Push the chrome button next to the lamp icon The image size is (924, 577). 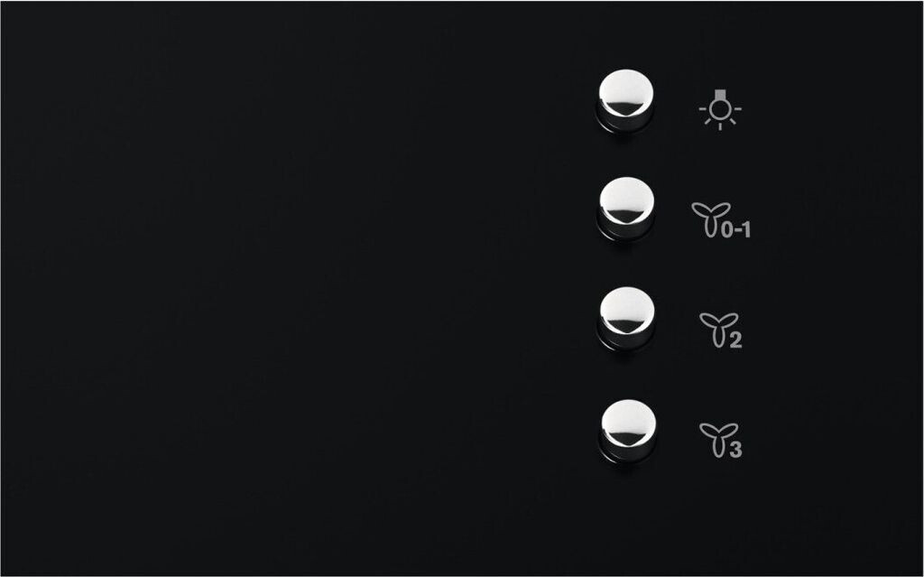coord(625,100)
